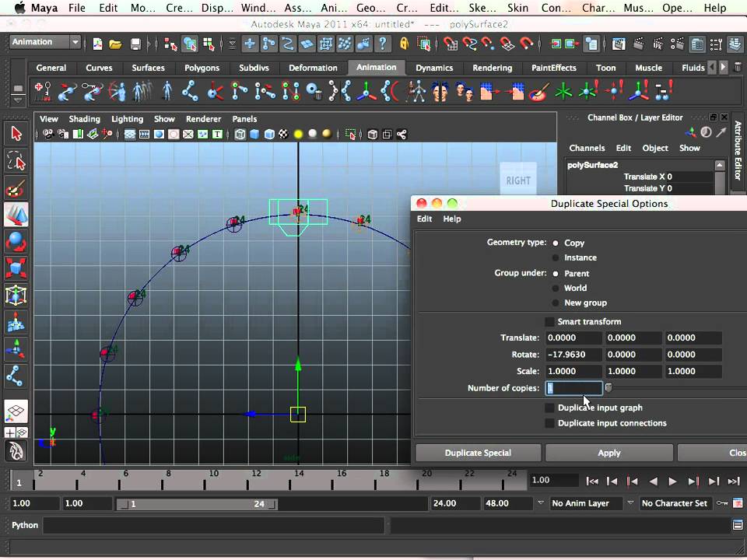Enable Duplicate input connections checkbox
747x560 pixels.
coord(550,423)
